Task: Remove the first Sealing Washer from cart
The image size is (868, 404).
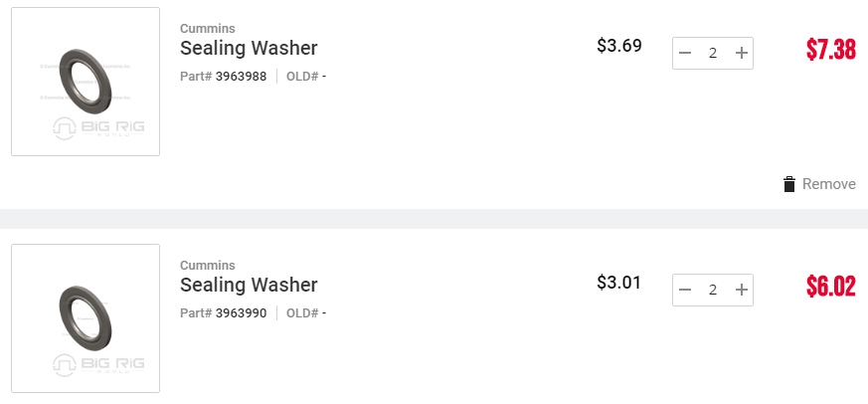Action: (819, 184)
